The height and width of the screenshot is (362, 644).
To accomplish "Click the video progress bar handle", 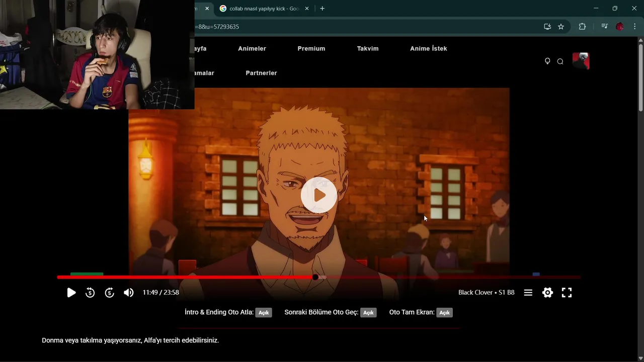I will (315, 277).
